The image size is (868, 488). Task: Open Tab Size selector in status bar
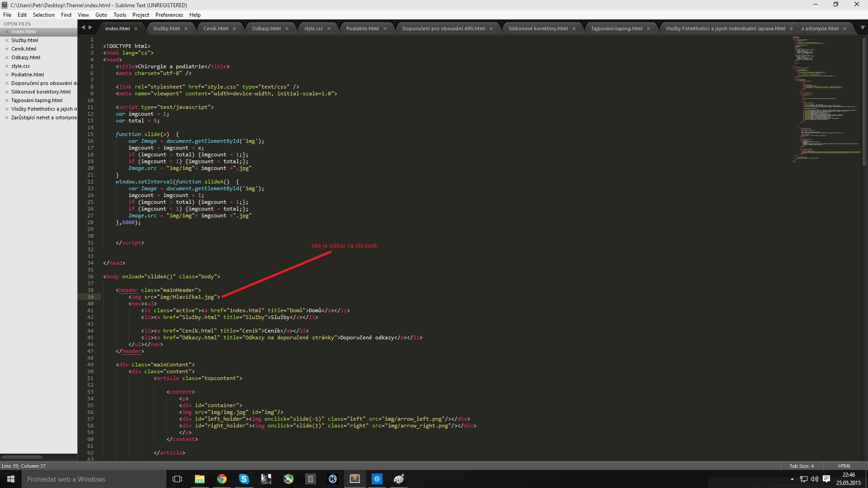[x=801, y=466]
